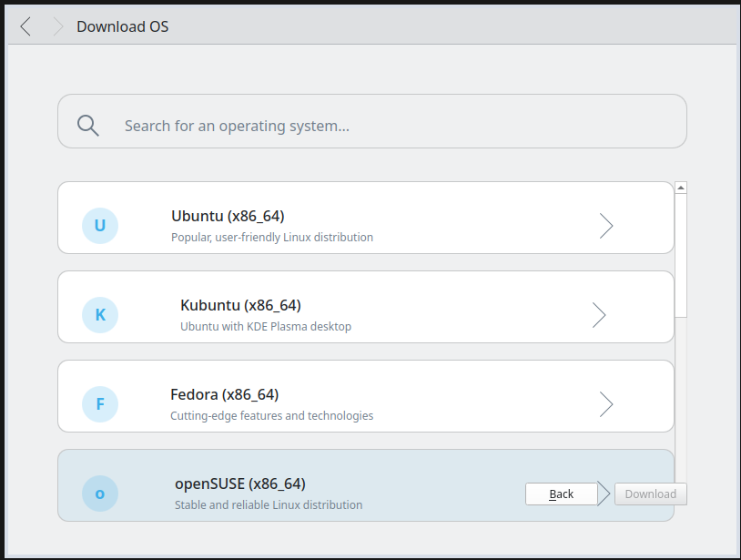This screenshot has width=741, height=560.
Task: Select Ubuntu (x86_64) title text
Action: point(228,216)
